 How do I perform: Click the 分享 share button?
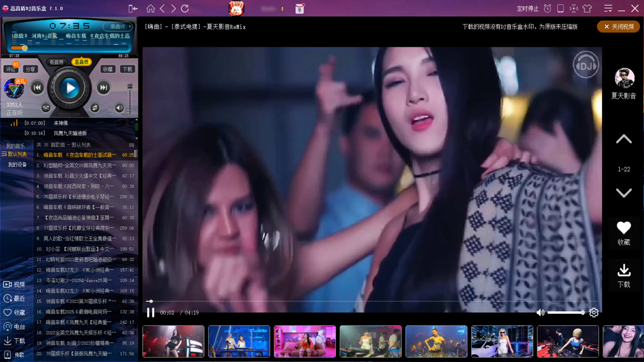[x=30, y=69]
